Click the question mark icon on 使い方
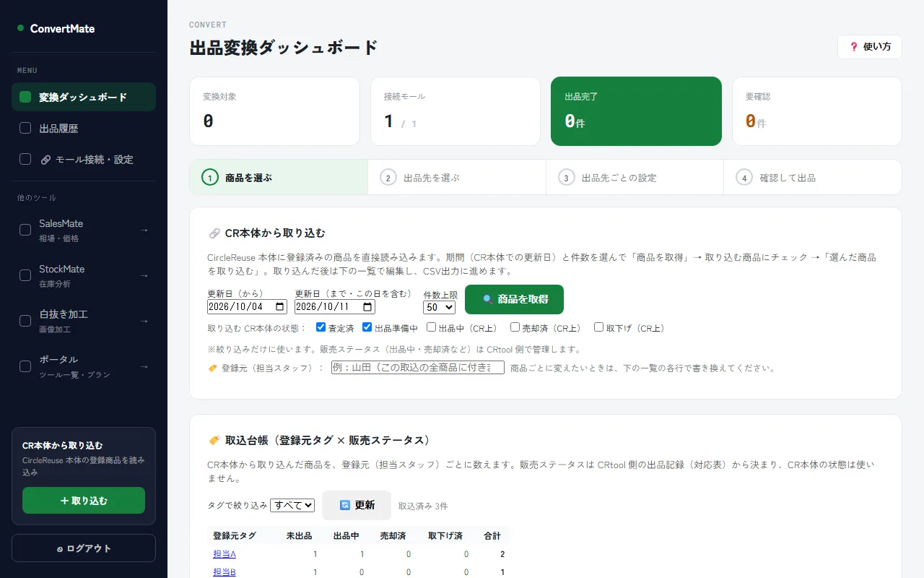The image size is (924, 578). tap(854, 47)
